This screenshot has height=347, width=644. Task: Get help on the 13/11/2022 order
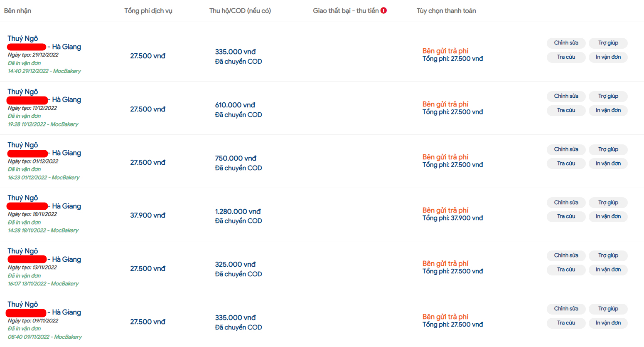608,255
